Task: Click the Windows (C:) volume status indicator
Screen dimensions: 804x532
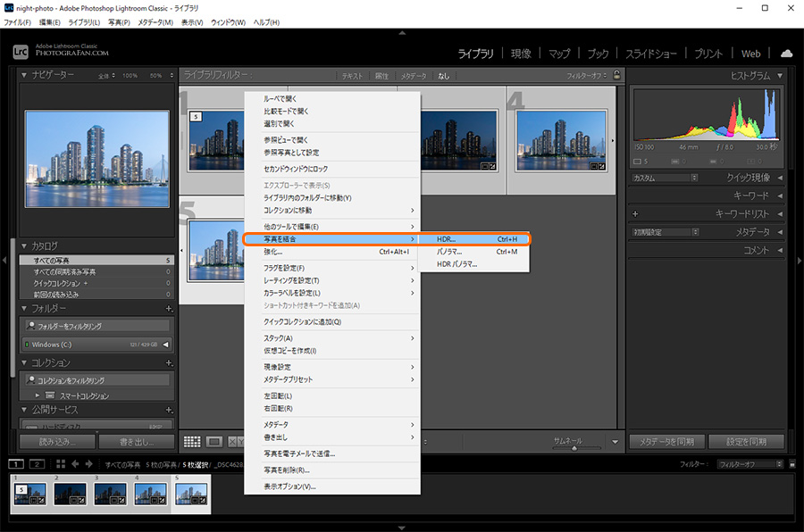Action: point(27,345)
